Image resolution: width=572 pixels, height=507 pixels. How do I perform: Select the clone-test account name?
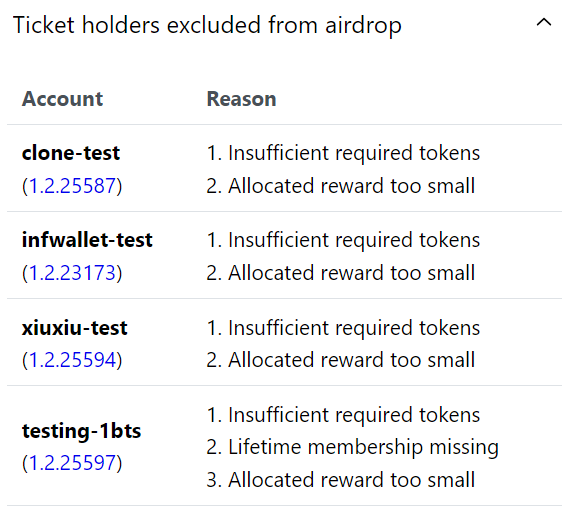tap(71, 153)
